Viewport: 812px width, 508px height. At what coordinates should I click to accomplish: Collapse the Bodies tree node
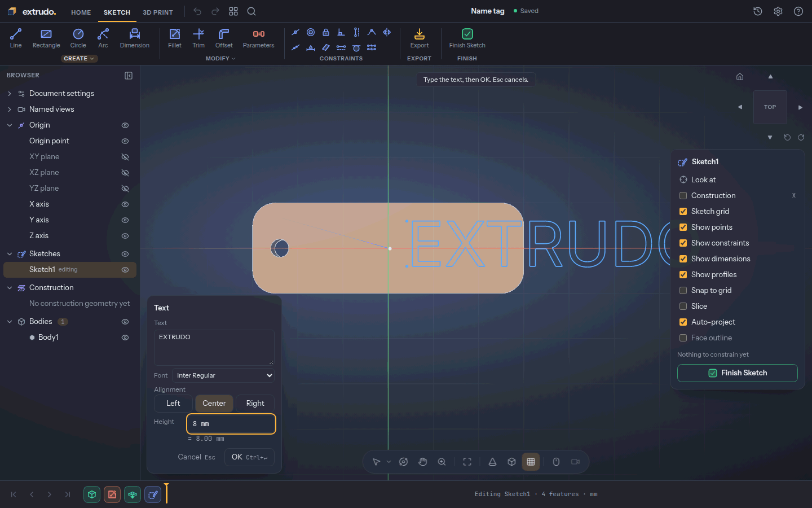point(10,322)
